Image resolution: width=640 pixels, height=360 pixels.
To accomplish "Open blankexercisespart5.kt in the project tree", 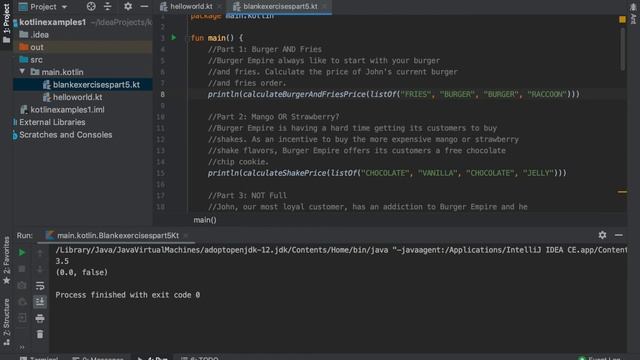I will [x=96, y=84].
